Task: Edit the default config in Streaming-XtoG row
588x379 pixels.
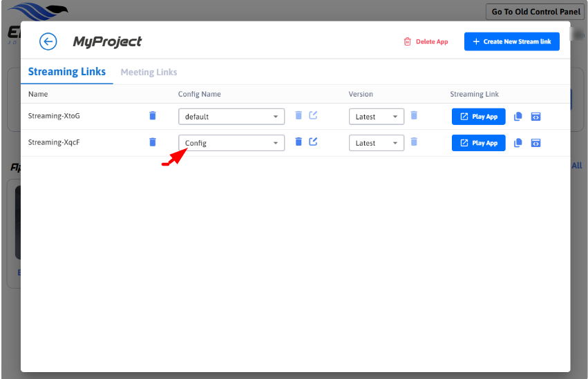Action: click(x=313, y=115)
